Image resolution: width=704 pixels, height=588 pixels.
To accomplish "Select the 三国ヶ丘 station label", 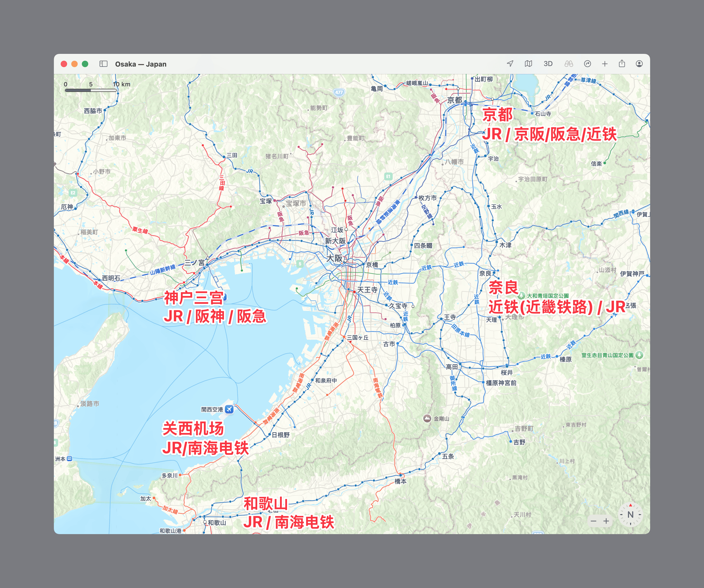I will pos(358,337).
